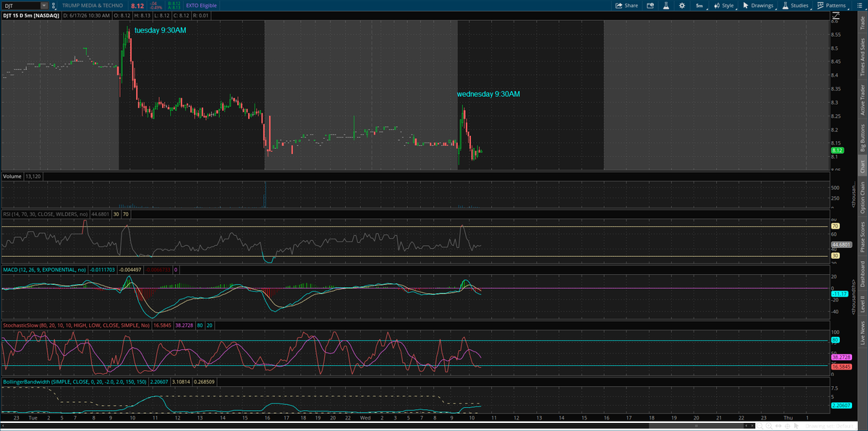Open the flask quick-study icon next to Share

(666, 5)
